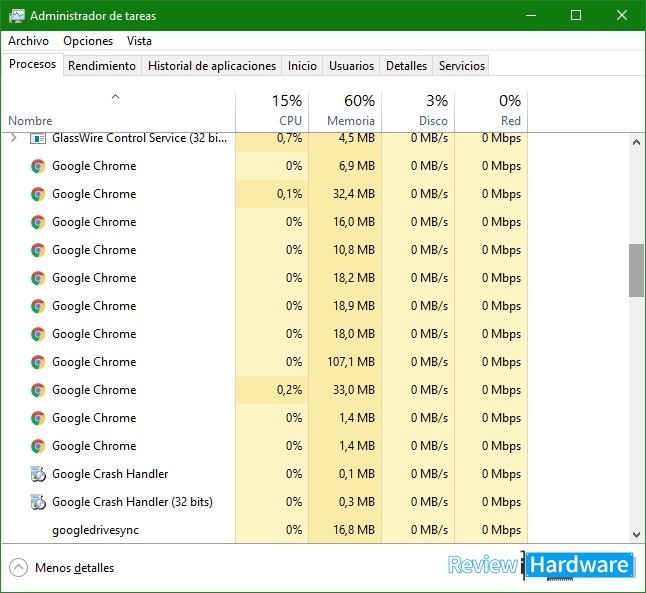Click the scrollbar down arrow

[x=637, y=535]
